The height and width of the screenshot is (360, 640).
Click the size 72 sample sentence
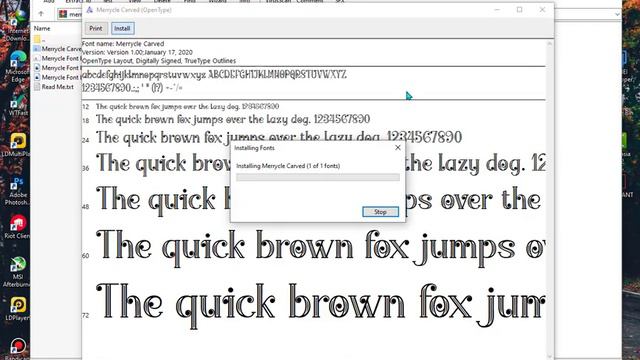[x=320, y=305]
